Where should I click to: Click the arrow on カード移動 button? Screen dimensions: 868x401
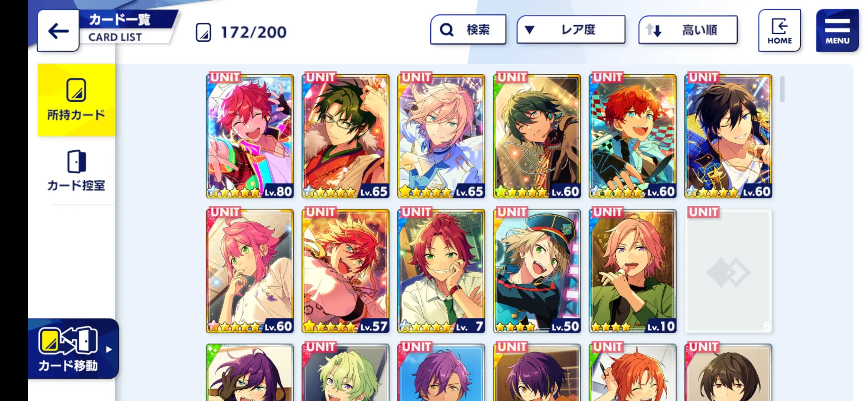point(109,349)
